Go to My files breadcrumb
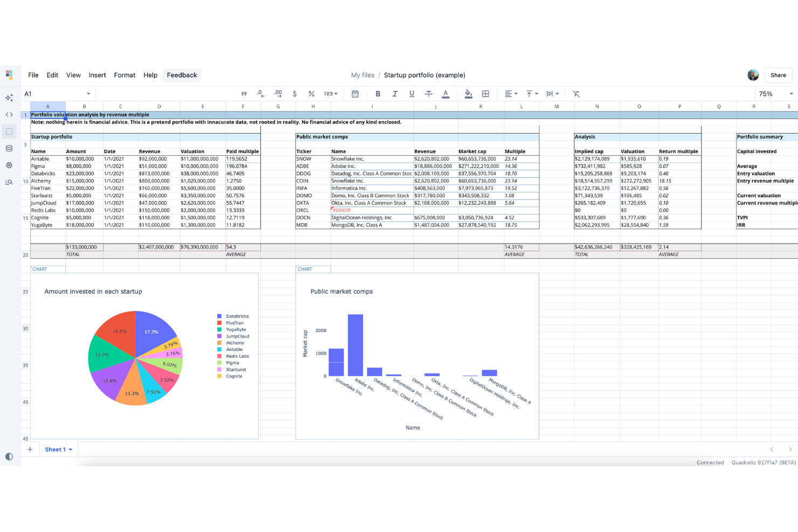 [x=363, y=75]
